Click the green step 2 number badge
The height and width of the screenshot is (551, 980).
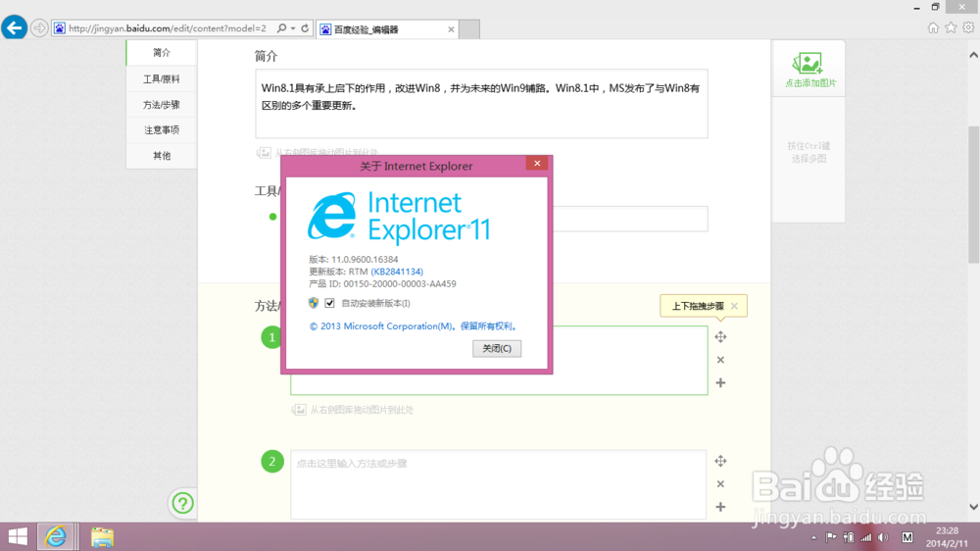[x=271, y=462]
